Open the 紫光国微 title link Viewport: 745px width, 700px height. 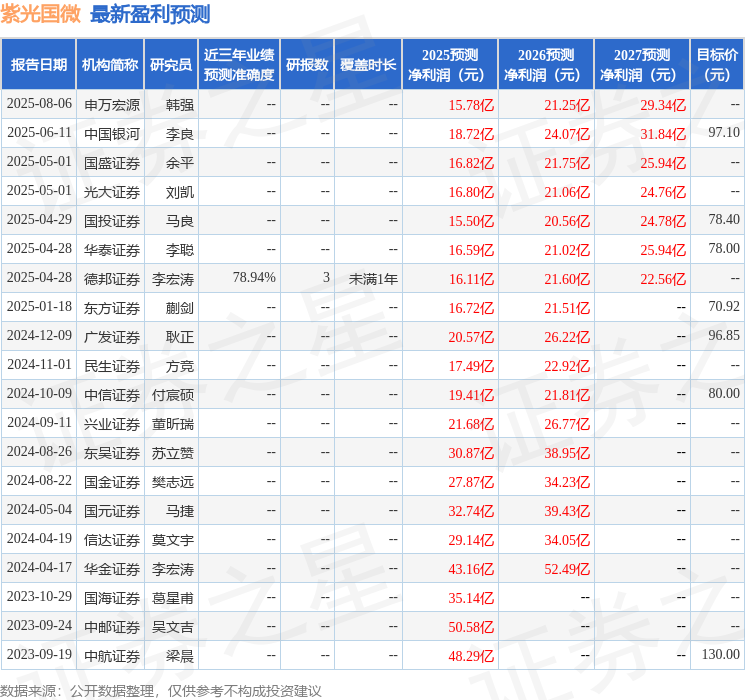(x=41, y=14)
